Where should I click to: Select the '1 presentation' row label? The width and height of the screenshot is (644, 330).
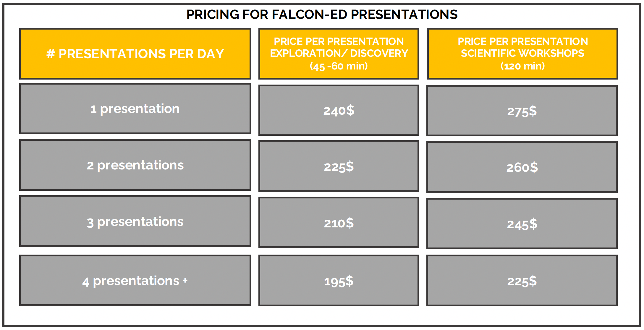tap(135, 109)
